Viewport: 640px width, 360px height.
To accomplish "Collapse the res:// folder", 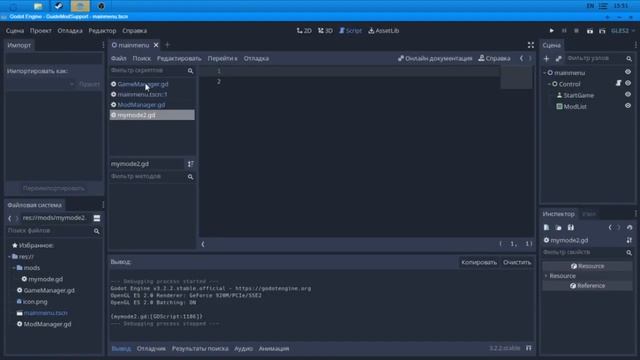I will [x=10, y=257].
